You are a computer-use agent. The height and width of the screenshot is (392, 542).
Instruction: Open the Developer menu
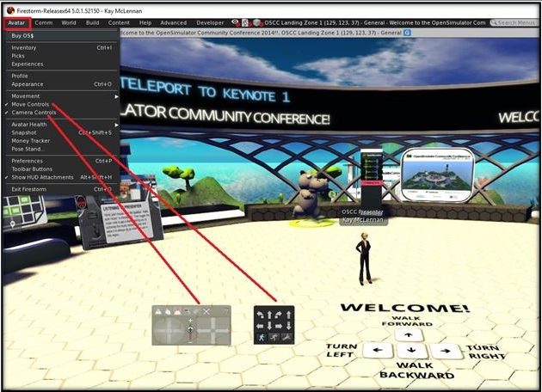coord(210,23)
